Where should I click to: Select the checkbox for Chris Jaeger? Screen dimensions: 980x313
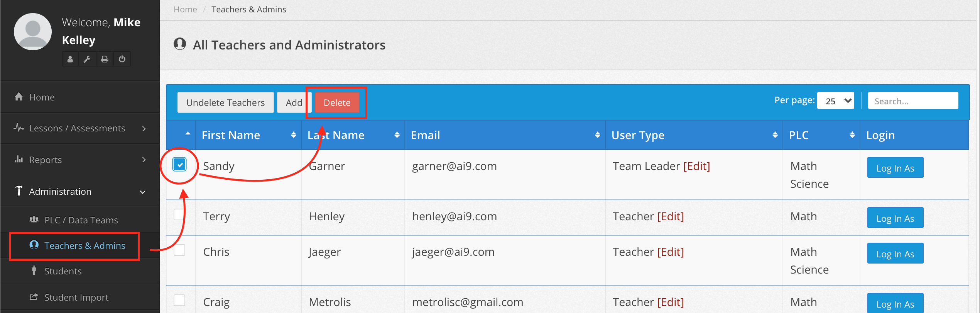tap(179, 250)
